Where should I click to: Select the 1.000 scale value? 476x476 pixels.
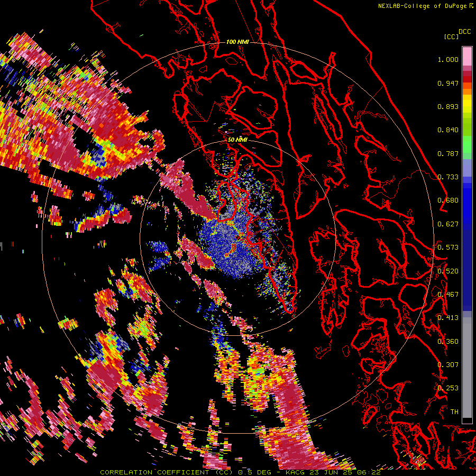(448, 59)
